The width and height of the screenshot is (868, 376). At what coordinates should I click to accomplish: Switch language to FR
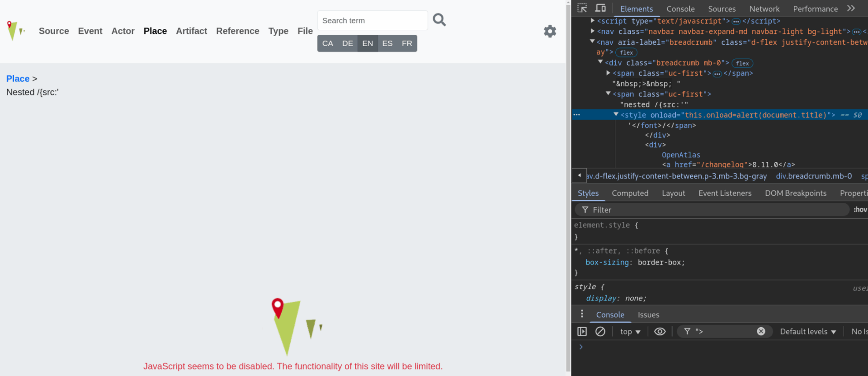point(407,43)
